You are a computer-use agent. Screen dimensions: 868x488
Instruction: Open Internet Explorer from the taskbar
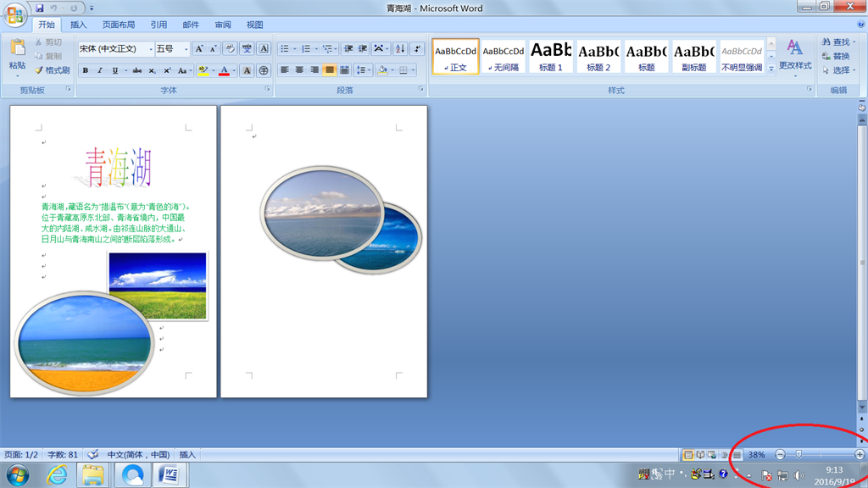[56, 475]
